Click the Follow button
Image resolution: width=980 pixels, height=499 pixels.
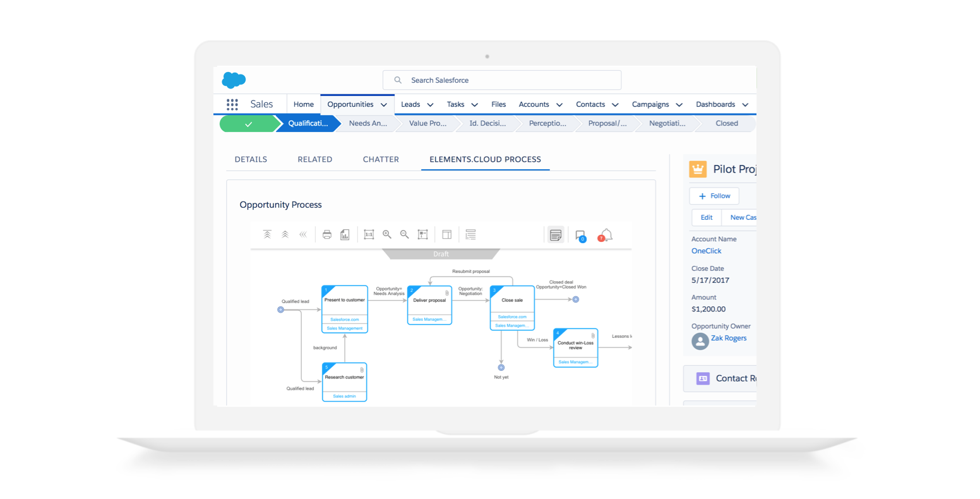point(714,196)
